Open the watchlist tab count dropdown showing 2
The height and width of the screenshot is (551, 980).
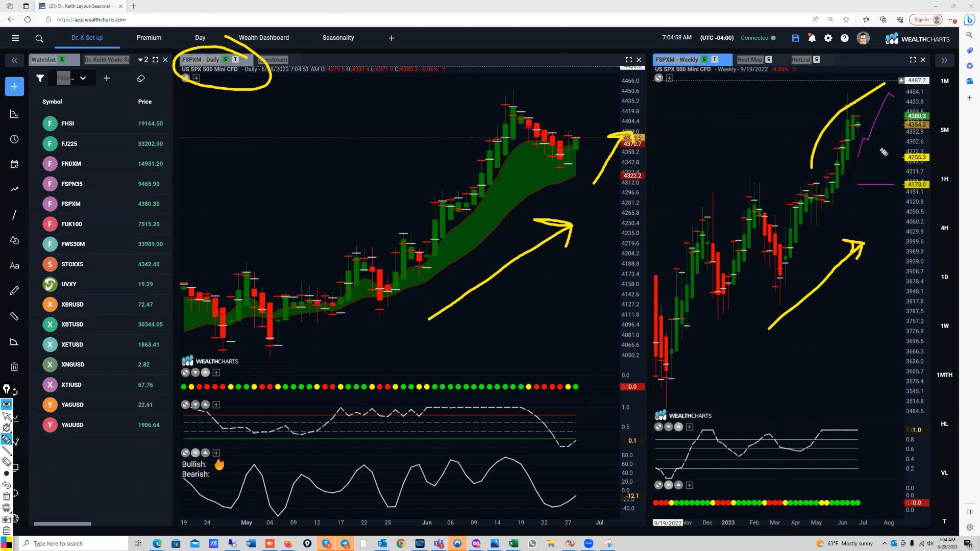[x=143, y=60]
